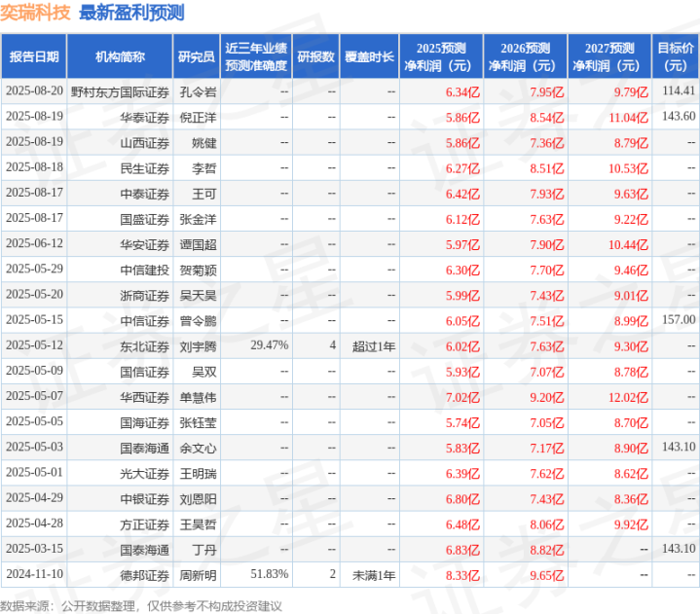Screen dimensions: 700x614
Task: Click 2027 forecast value 10.53亿
Action: (x=628, y=168)
